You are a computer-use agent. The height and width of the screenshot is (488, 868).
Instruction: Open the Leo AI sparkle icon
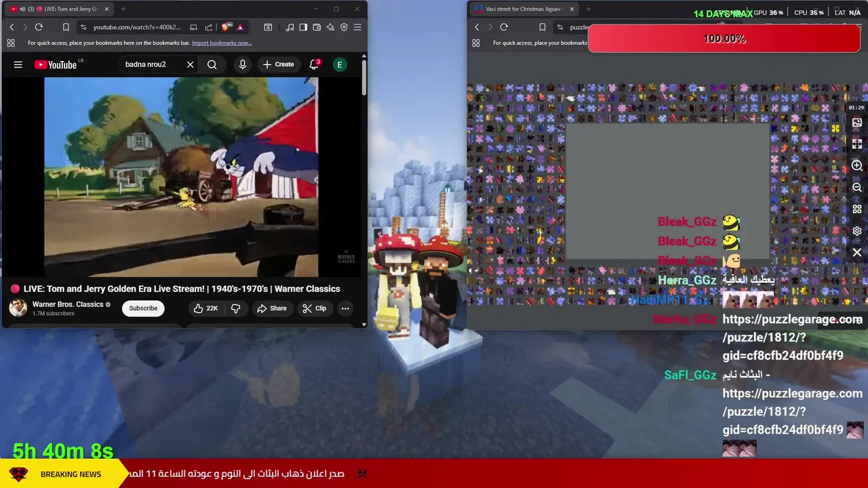[330, 27]
